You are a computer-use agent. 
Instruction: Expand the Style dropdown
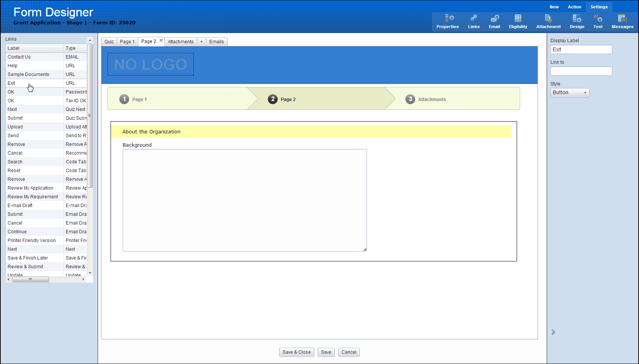tap(570, 93)
